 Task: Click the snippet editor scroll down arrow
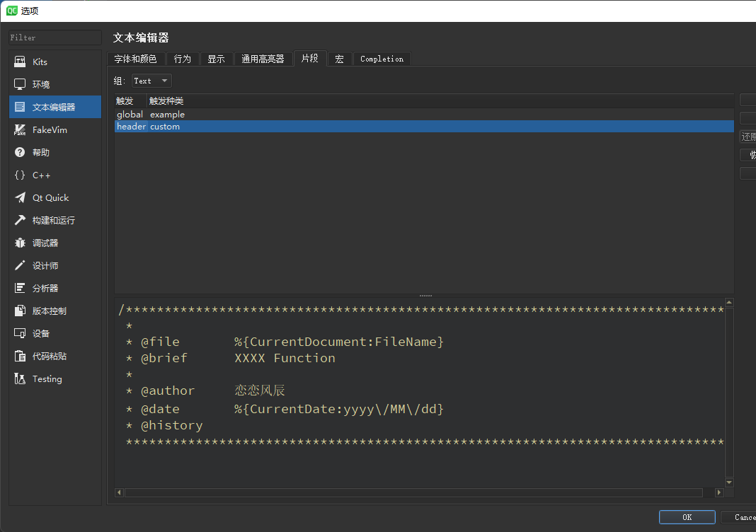pyautogui.click(x=729, y=482)
